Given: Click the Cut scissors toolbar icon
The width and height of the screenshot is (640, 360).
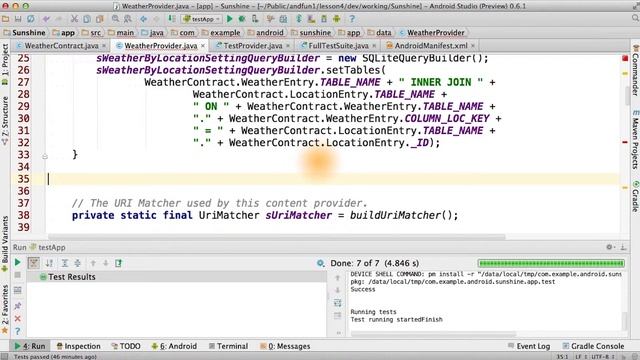Looking at the screenshot, I should (x=74, y=19).
